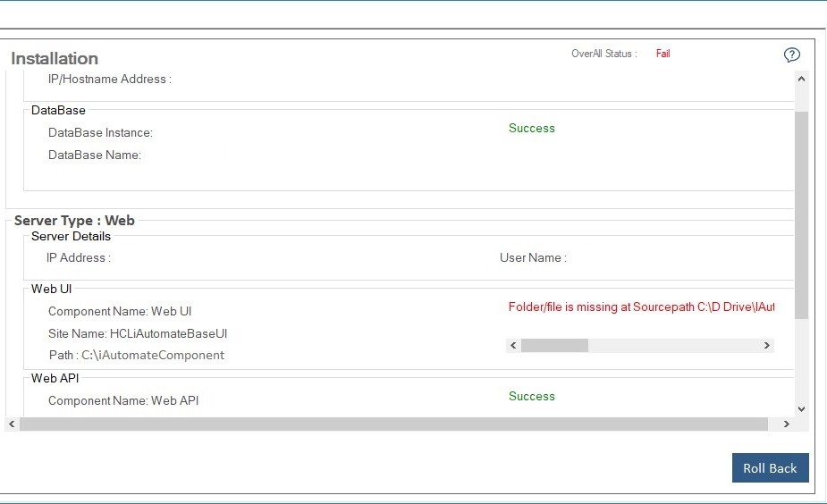
Task: Click the Site Name HCLiAutomateBaseUI text
Action: pyautogui.click(x=138, y=333)
